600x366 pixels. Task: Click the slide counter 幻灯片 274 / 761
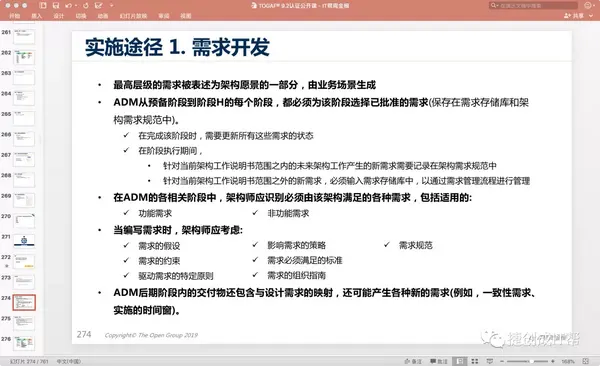[x=29, y=361]
